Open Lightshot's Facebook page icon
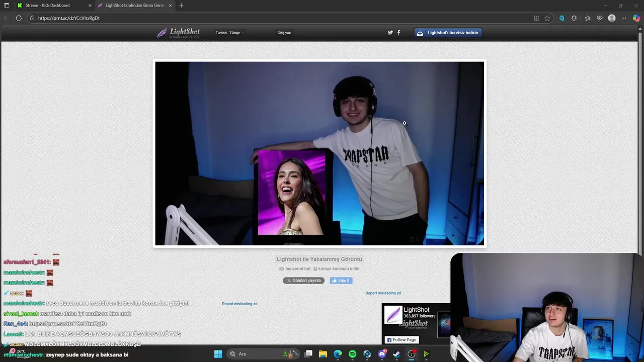This screenshot has width=644, height=362. (x=399, y=33)
